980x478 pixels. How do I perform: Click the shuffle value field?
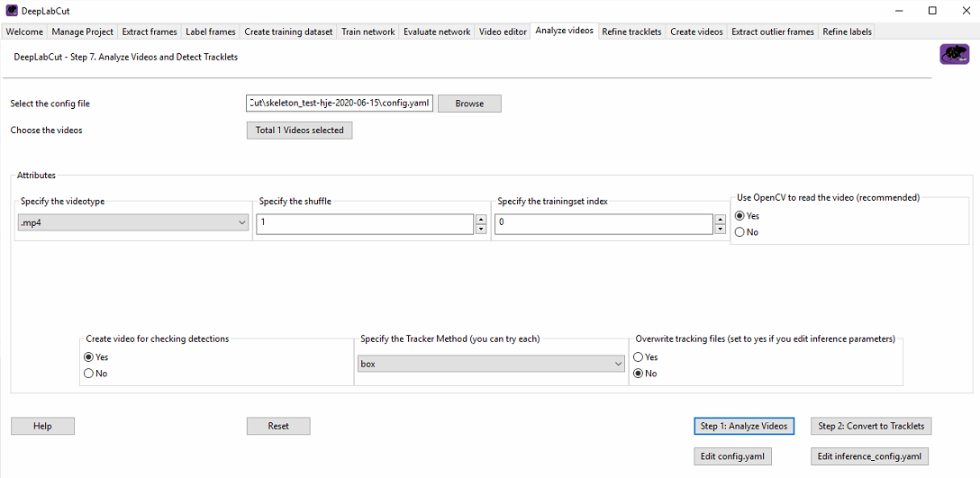tap(365, 223)
